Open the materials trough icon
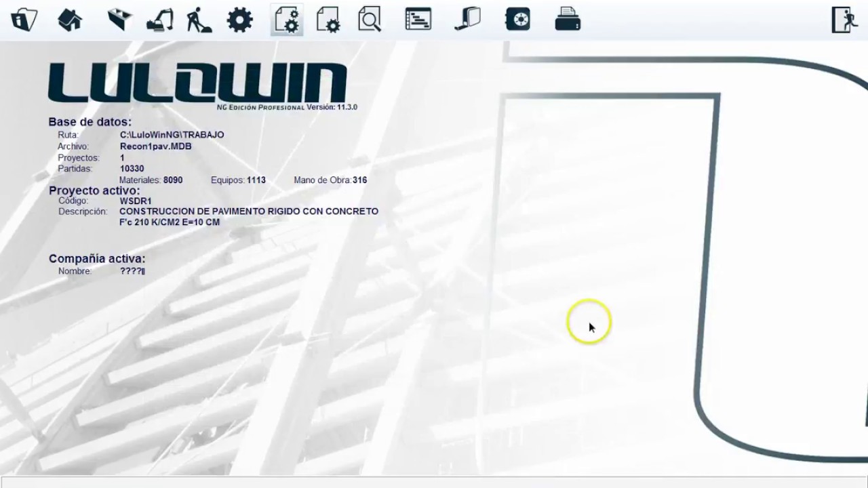 (119, 20)
